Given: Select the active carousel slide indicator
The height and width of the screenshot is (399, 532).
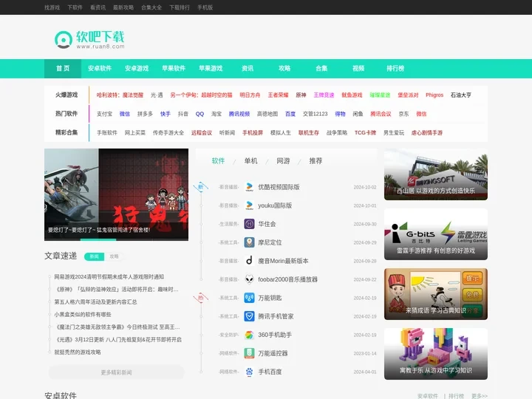Looking at the screenshot, I should pyautogui.click(x=98, y=239).
